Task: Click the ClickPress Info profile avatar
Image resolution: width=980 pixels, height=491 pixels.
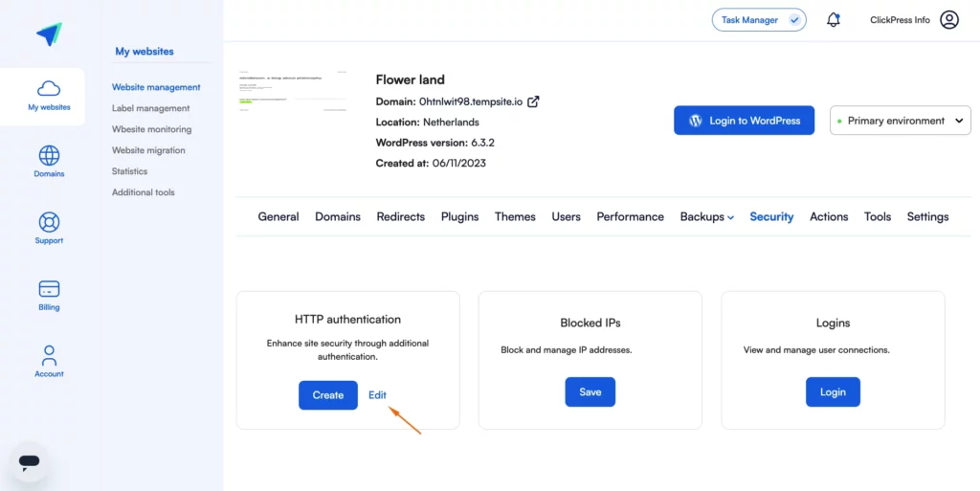Action: tap(948, 20)
